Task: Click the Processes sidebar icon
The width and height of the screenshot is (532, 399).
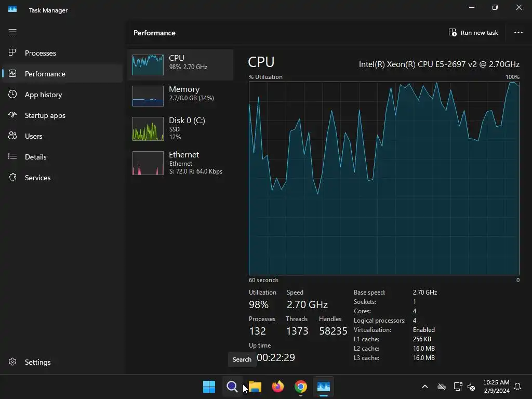Action: (12, 52)
